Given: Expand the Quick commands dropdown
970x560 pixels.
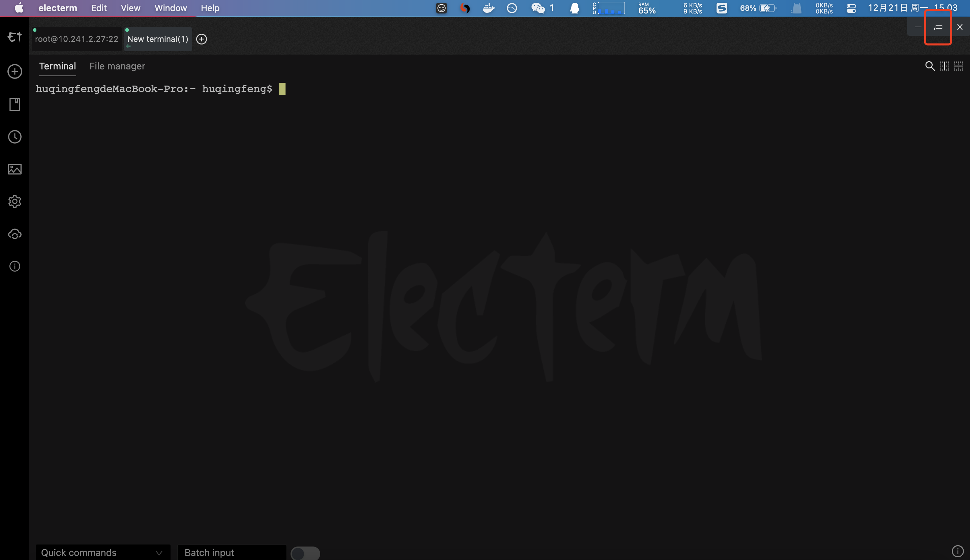Looking at the screenshot, I should click(102, 553).
